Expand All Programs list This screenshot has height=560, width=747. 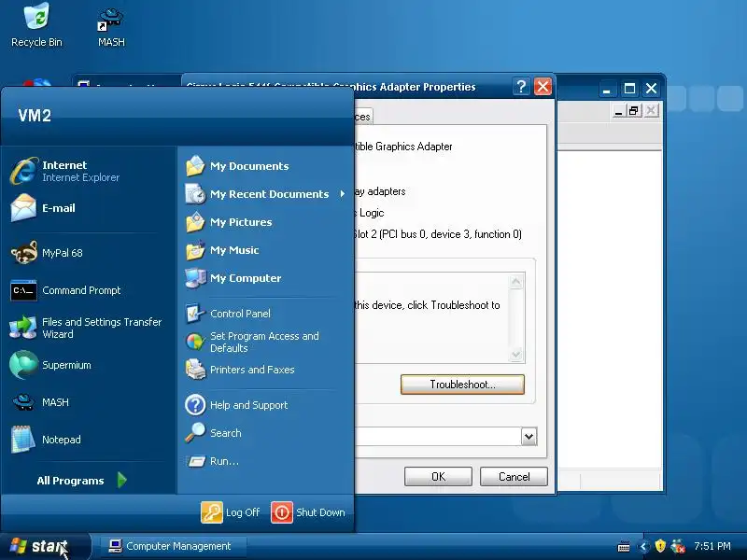pyautogui.click(x=82, y=480)
